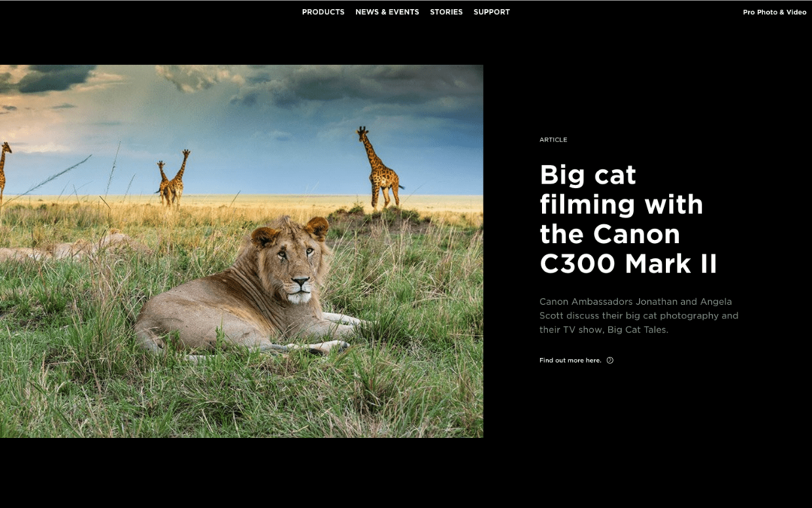The height and width of the screenshot is (508, 812).
Task: Follow the Find out more here link
Action: pos(570,360)
